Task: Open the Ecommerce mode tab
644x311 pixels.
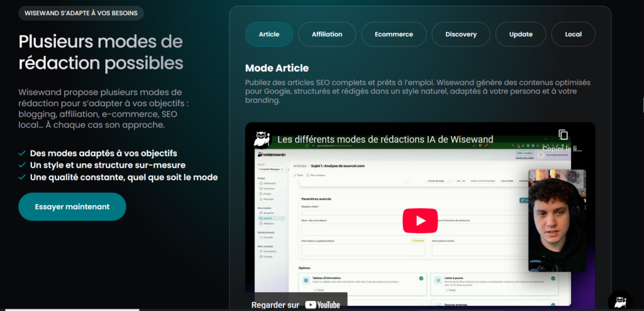Action: tap(394, 34)
